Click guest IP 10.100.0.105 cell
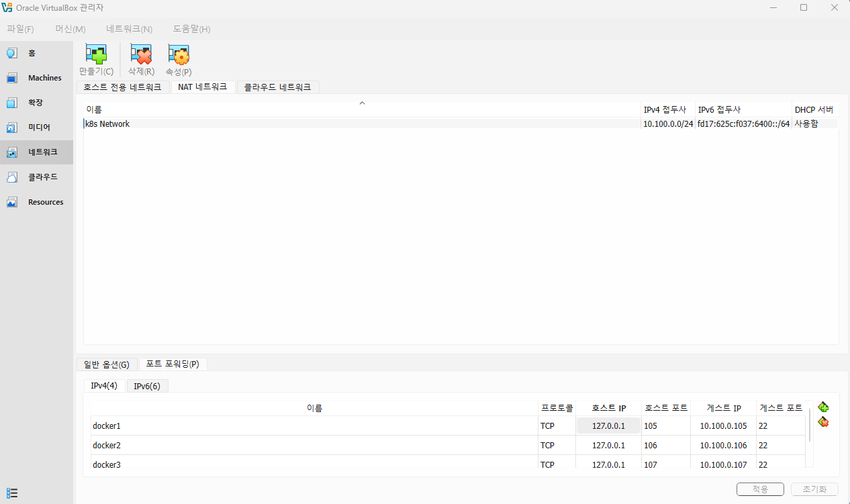Screen dimensions: 850x504 point(723,426)
